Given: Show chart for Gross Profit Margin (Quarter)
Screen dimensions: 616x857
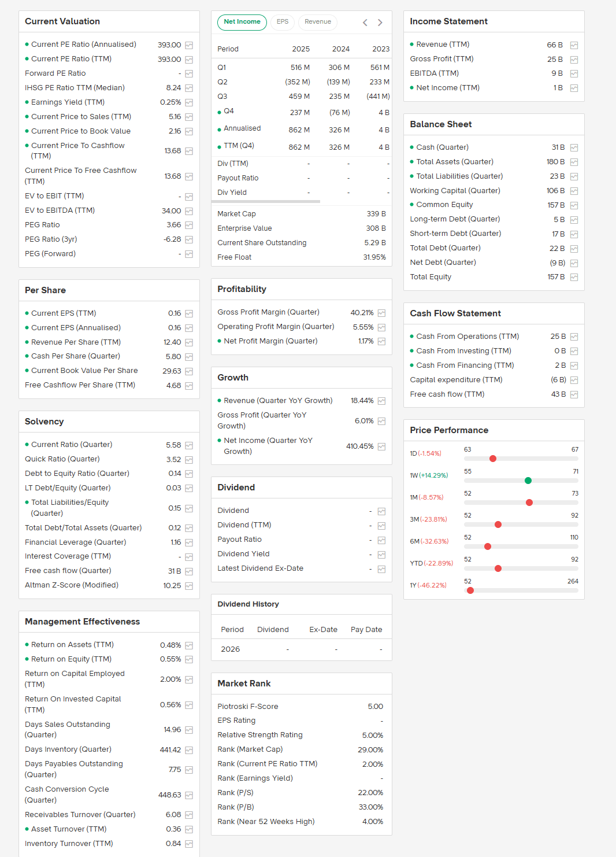Looking at the screenshot, I should click(381, 313).
